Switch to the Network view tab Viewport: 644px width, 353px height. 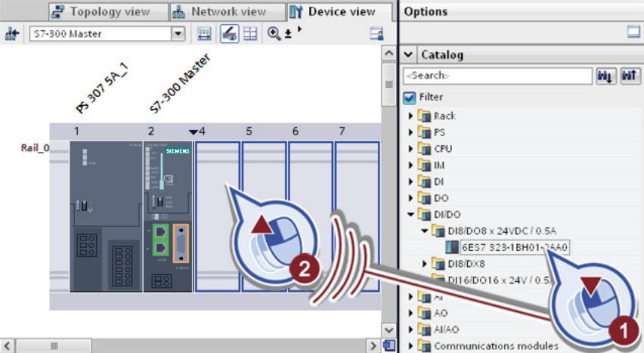point(227,11)
